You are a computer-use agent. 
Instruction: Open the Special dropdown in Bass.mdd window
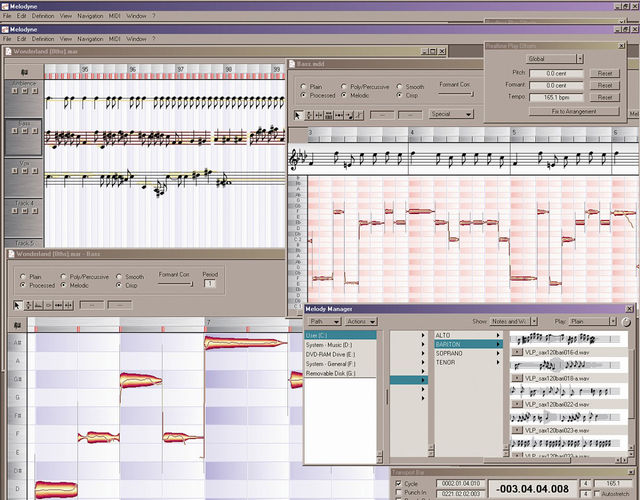point(451,114)
